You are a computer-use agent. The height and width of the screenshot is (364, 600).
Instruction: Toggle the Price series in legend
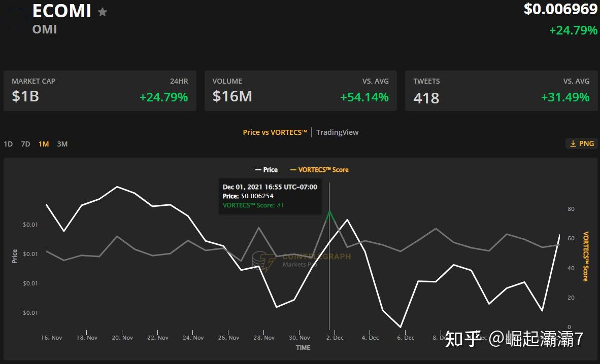(x=266, y=170)
